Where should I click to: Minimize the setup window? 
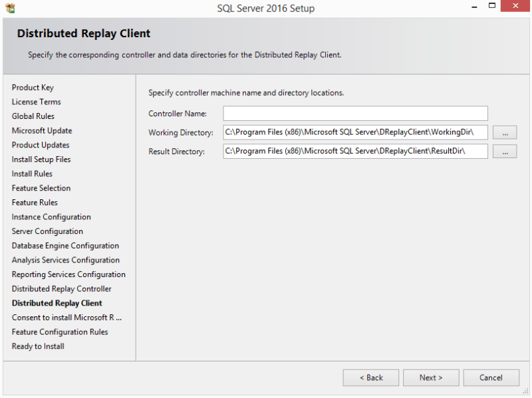[474, 7]
